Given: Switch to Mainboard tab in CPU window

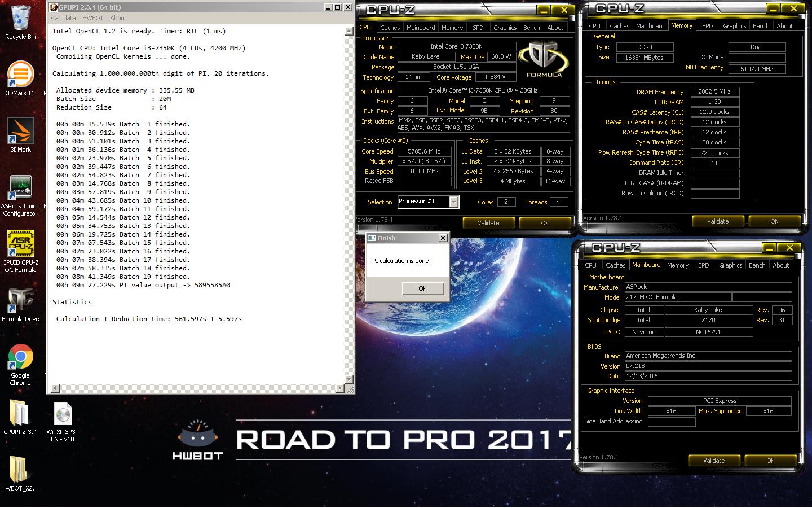Looking at the screenshot, I should click(421, 28).
